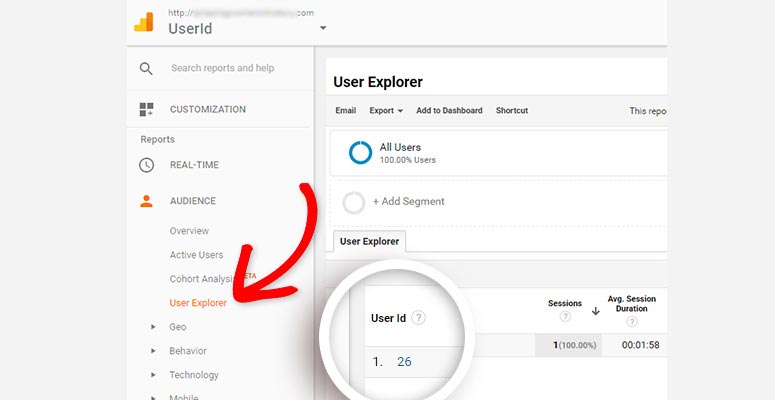This screenshot has width=775, height=400.
Task: Select the All Users segment
Action: click(498, 153)
